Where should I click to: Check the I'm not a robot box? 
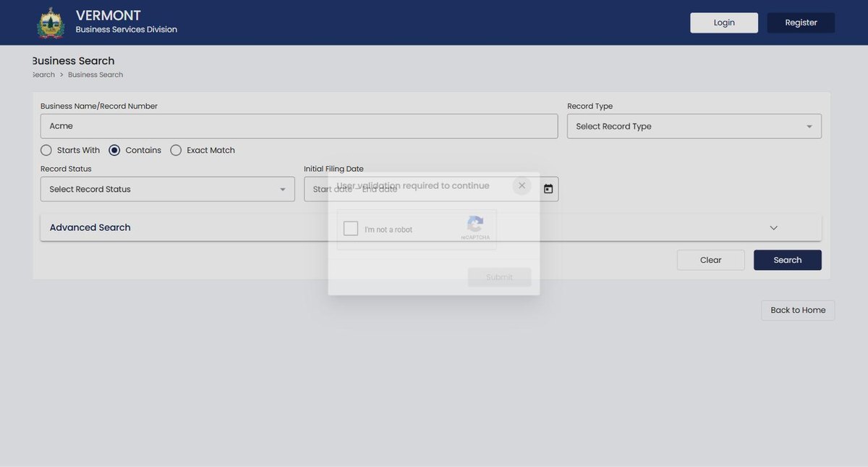tap(351, 229)
